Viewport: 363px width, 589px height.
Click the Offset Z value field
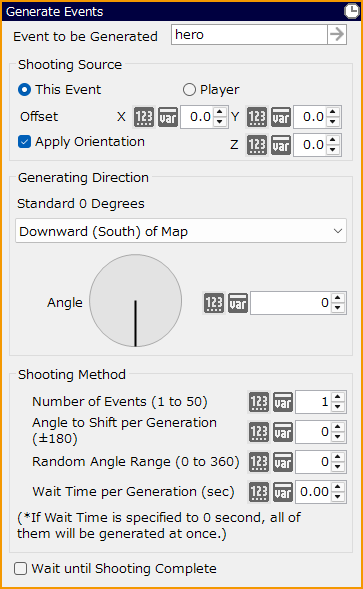click(x=310, y=145)
